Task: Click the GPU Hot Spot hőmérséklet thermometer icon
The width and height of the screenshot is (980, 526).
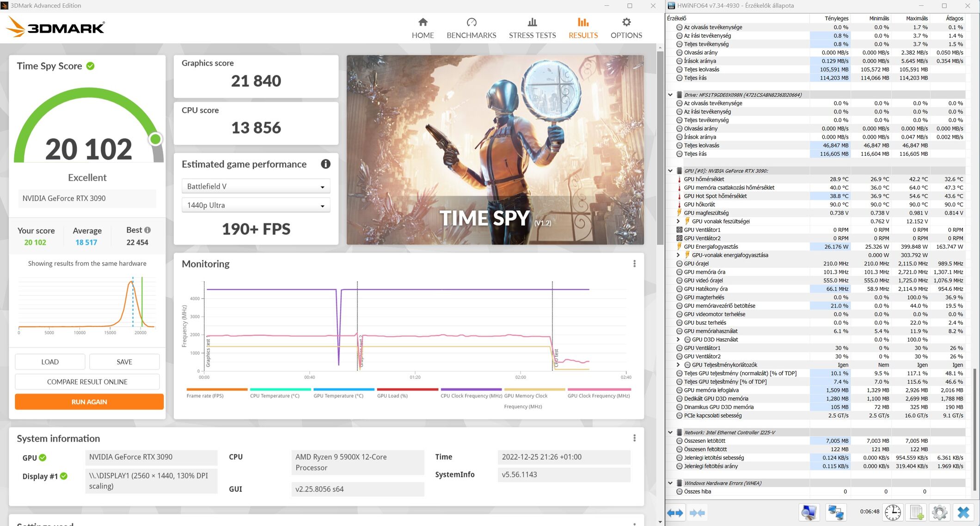Action: pos(680,196)
